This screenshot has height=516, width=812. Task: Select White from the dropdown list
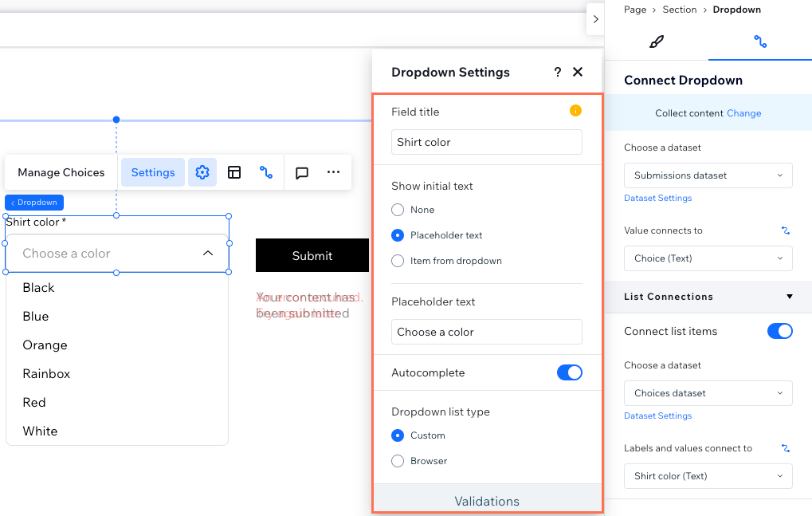coord(117,431)
